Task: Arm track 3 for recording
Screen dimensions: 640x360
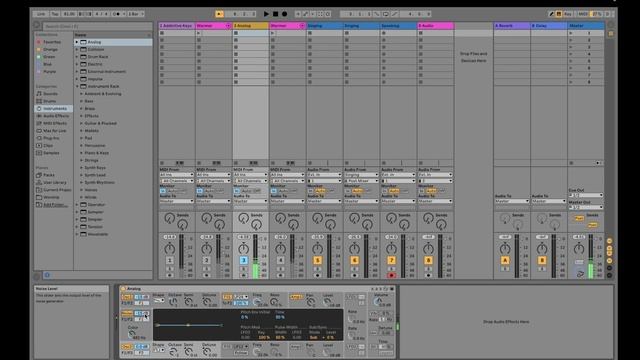Action: pos(244,276)
